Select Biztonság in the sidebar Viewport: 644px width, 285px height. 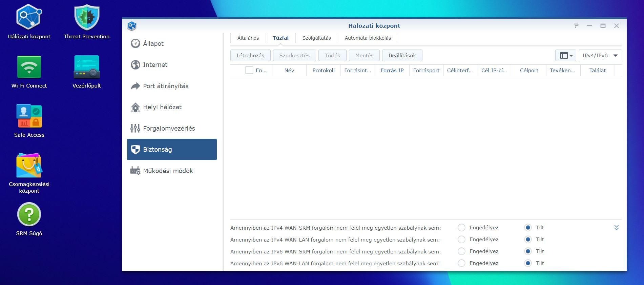pyautogui.click(x=172, y=149)
